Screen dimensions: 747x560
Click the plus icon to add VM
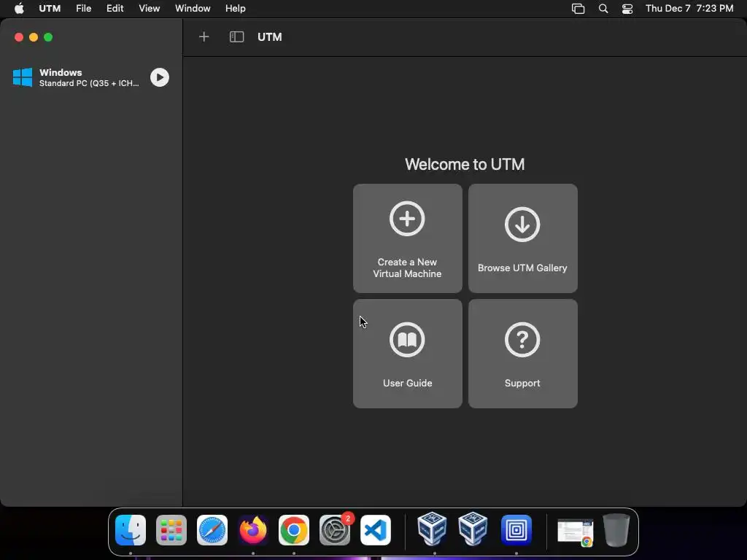tap(204, 36)
